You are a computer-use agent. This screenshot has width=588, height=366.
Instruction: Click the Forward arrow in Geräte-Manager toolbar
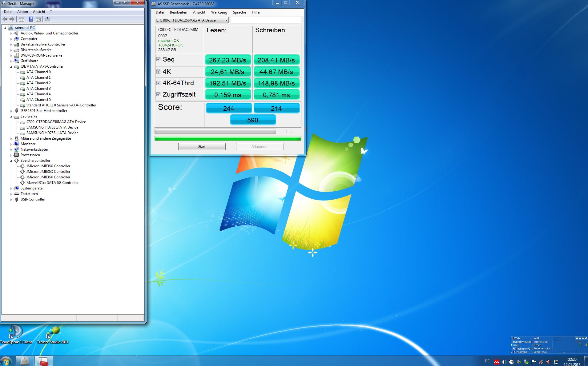coord(12,19)
